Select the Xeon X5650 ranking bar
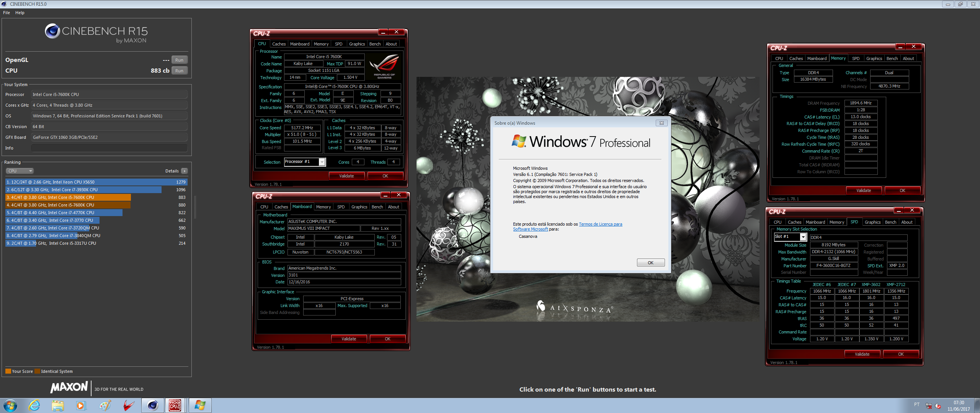 tap(96, 182)
